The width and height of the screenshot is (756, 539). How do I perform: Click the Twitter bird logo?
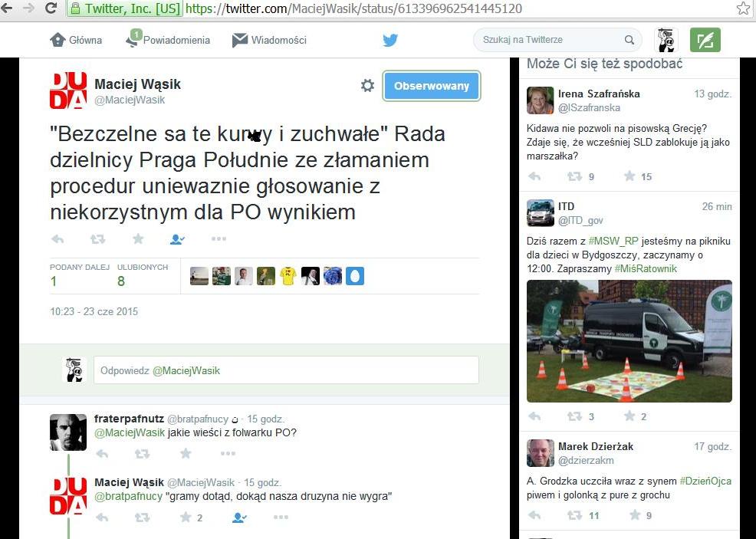390,40
